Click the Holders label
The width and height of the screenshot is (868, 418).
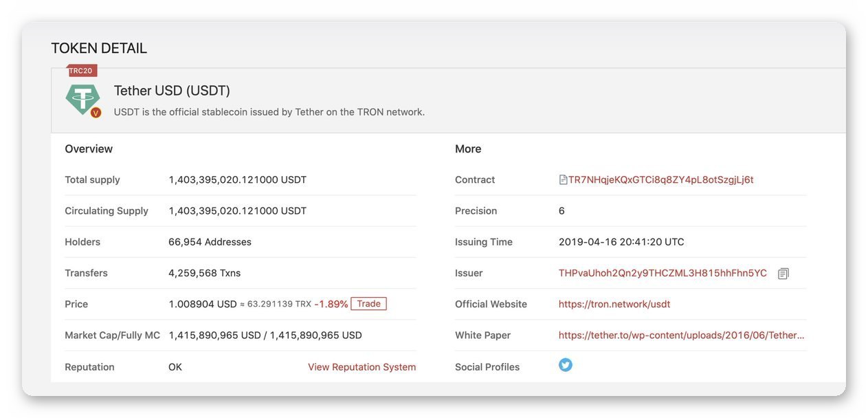tap(82, 242)
